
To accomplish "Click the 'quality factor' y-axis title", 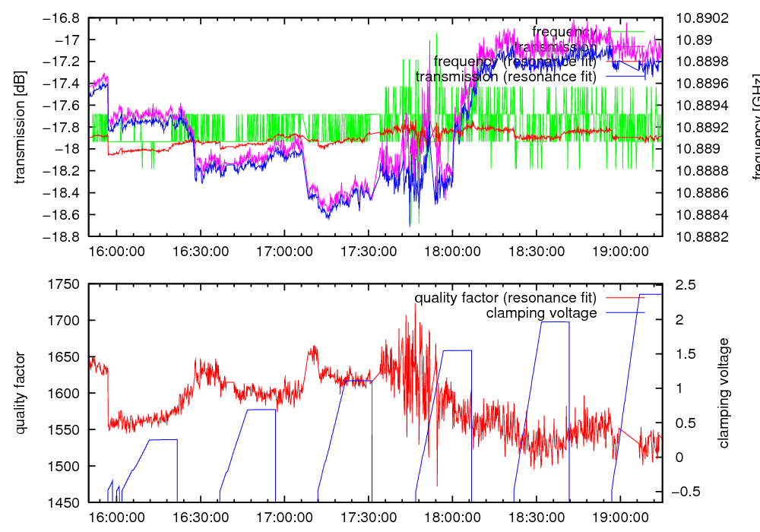I will [21, 393].
